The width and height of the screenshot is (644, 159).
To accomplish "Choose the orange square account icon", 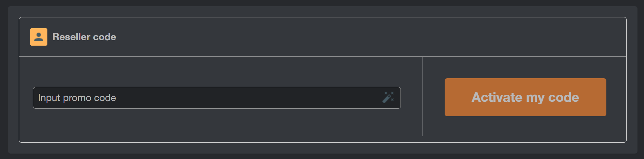I will 39,37.
